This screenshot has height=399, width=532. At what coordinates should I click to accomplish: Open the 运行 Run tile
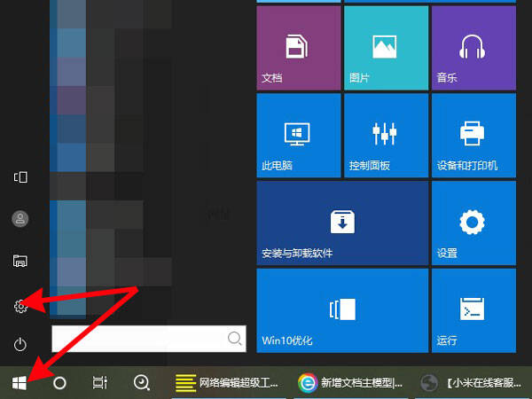(x=473, y=310)
